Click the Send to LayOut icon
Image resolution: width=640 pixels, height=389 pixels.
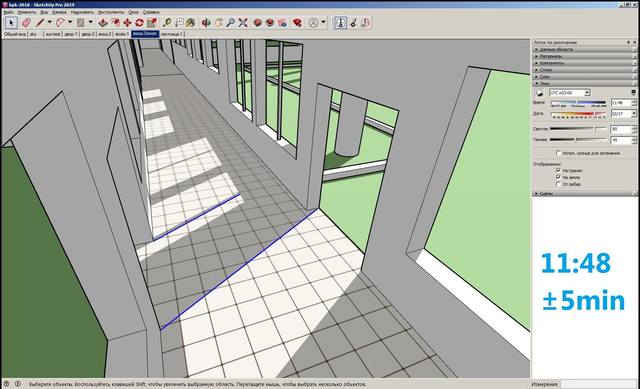coord(282,23)
